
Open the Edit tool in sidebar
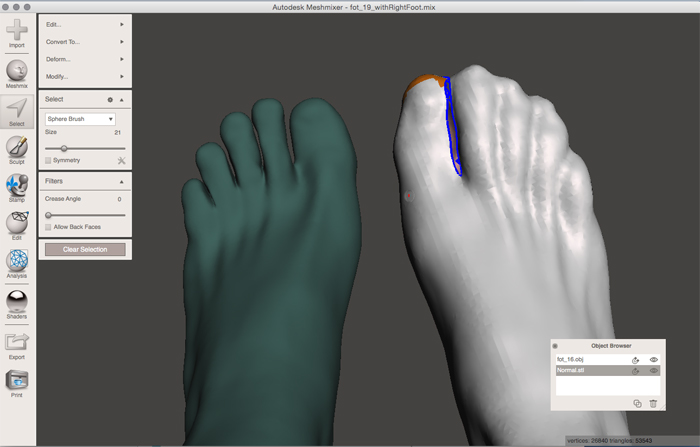[17, 222]
